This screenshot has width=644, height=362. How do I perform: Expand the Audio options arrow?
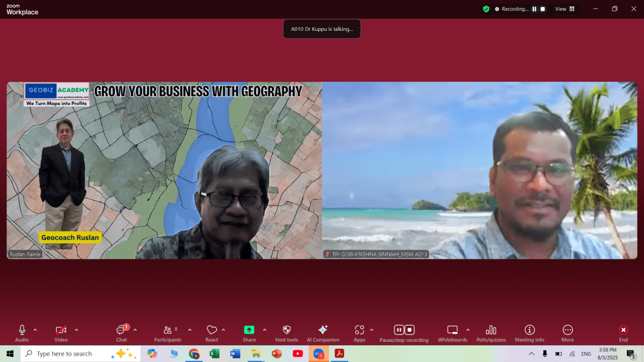[x=35, y=329]
